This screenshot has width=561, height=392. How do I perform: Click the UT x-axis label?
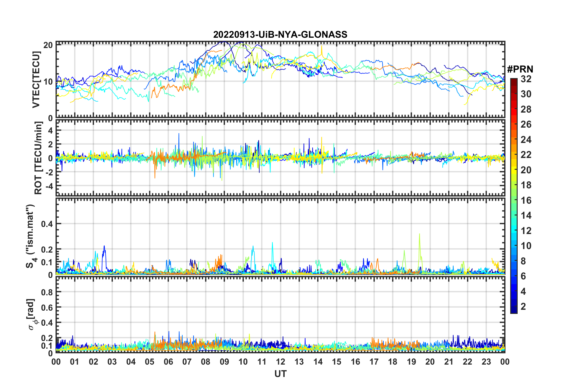(280, 374)
